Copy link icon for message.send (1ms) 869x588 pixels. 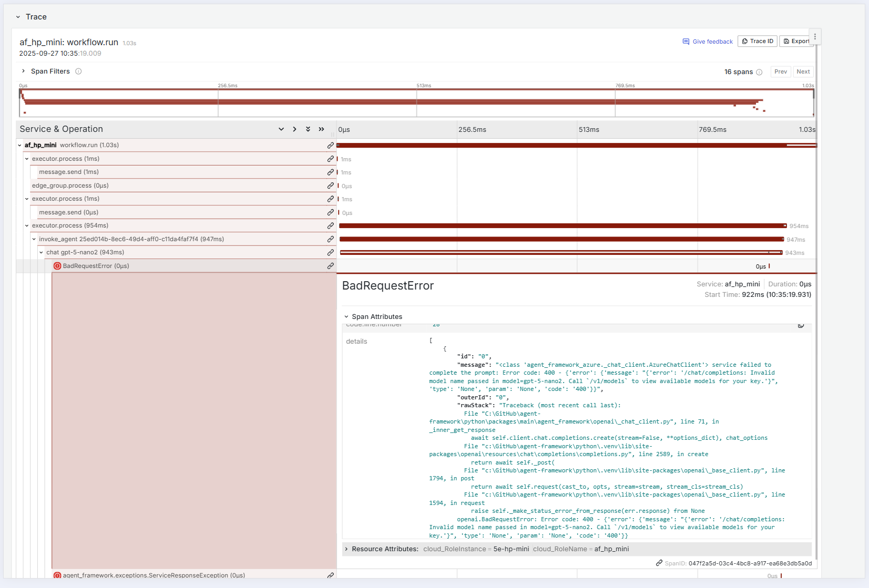click(x=330, y=172)
